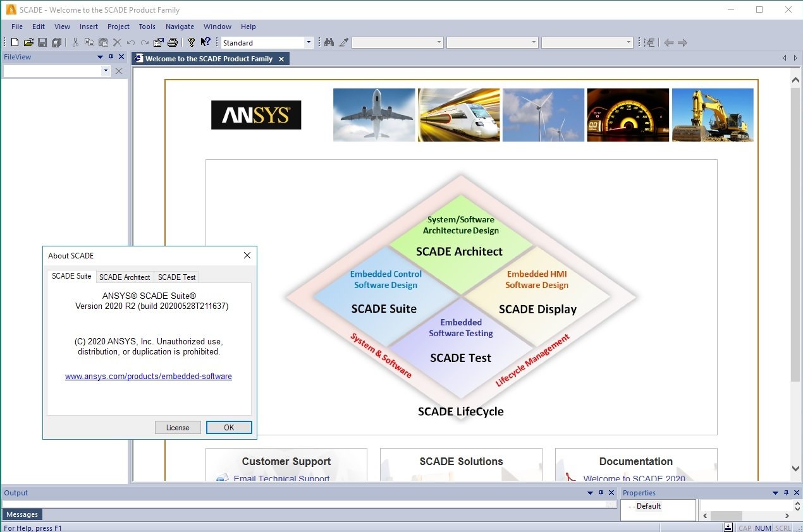Pin the FileView panel

111,57
